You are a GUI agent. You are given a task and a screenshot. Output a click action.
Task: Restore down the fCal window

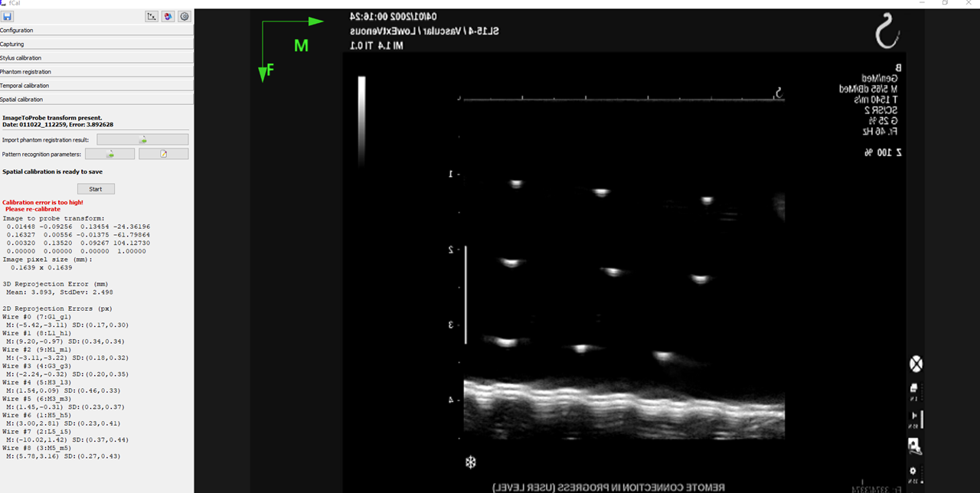pos(945,3)
